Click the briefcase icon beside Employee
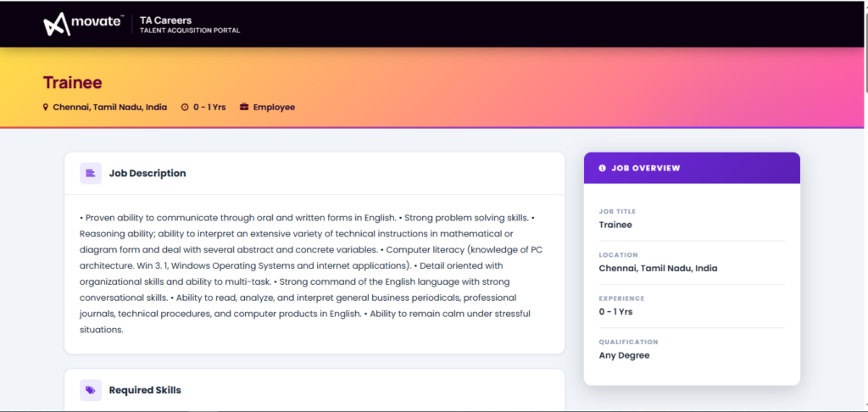Viewport: 868px width, 412px height. [x=244, y=107]
